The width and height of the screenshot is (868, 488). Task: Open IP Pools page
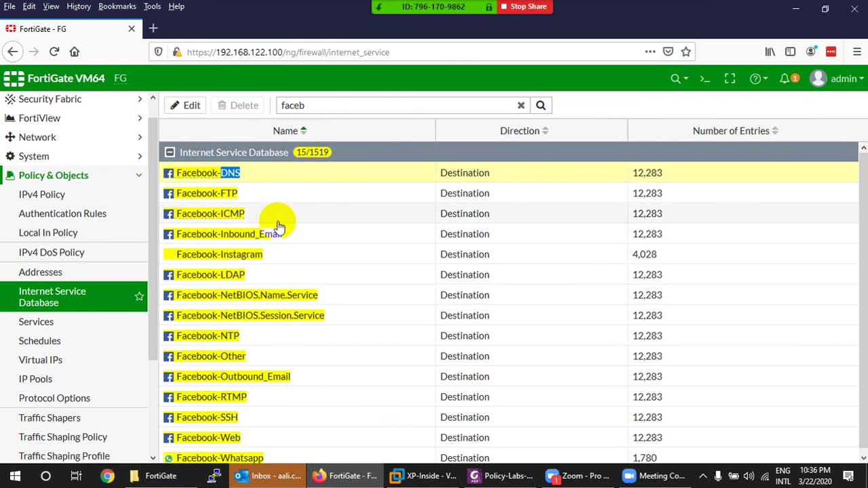click(x=35, y=379)
